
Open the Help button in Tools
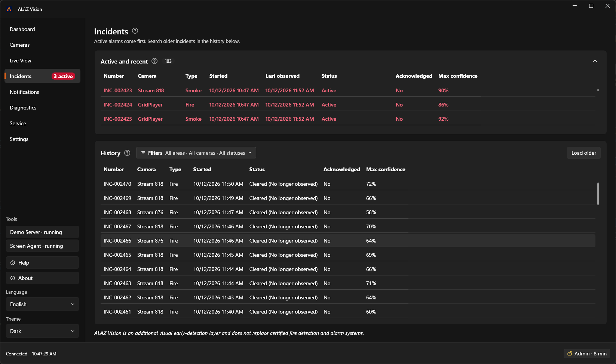[42, 263]
